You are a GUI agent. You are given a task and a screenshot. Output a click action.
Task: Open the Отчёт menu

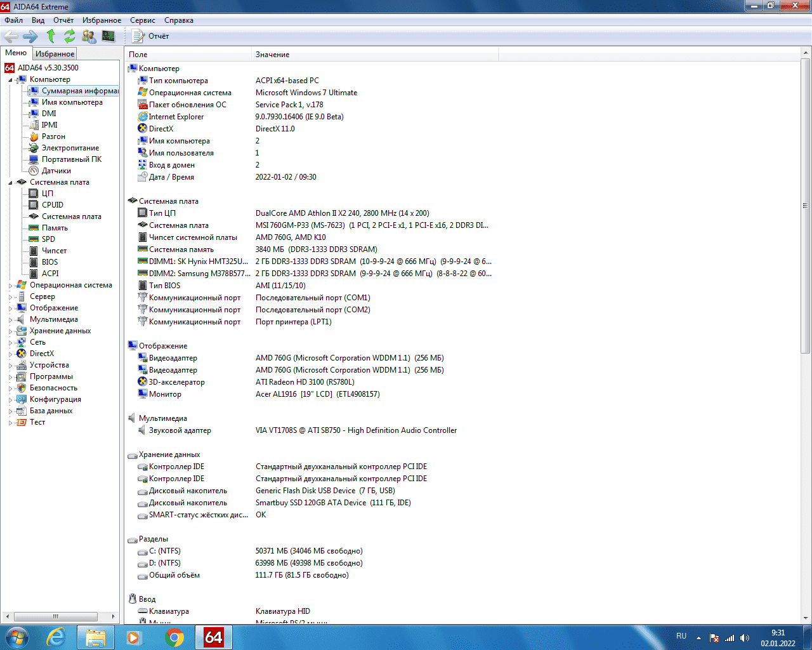[x=63, y=20]
